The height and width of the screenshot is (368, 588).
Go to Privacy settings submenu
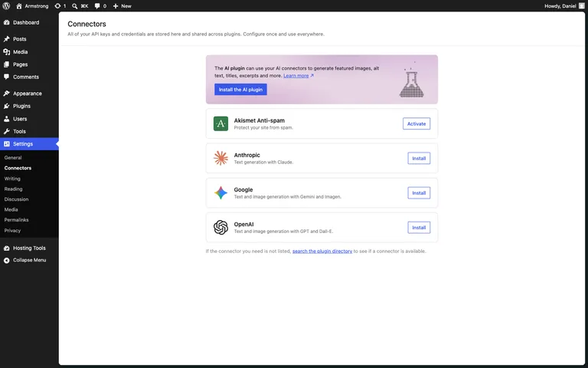(13, 231)
